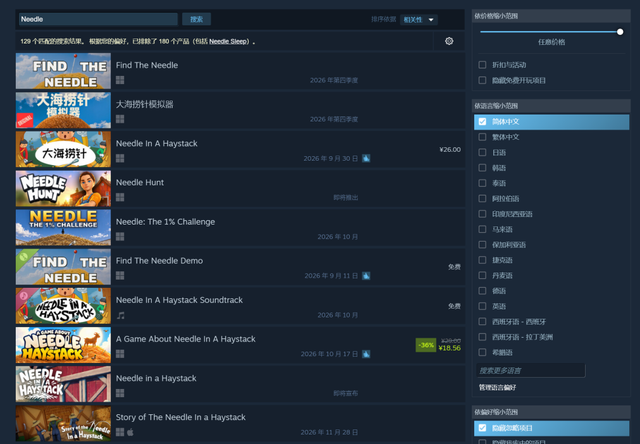Collapse 依语言缩小范围 panel header
The height and width of the screenshot is (444, 640).
point(551,106)
